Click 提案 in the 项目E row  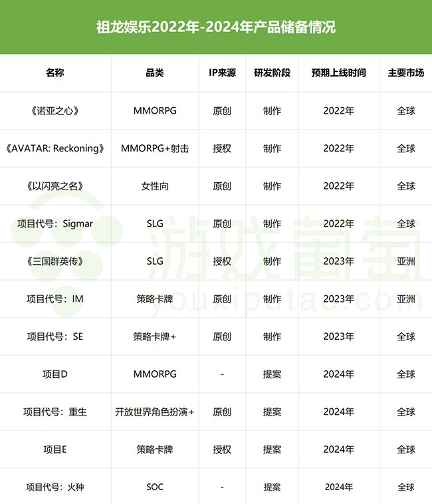click(272, 449)
